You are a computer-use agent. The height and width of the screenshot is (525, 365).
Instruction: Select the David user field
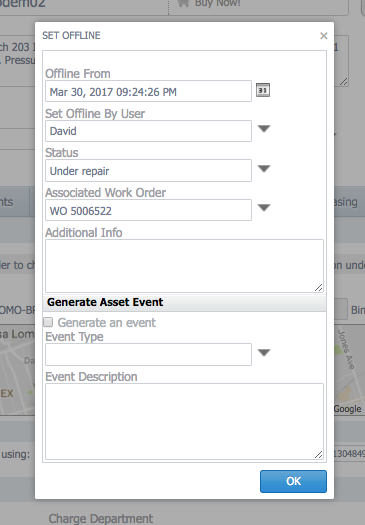tap(148, 131)
